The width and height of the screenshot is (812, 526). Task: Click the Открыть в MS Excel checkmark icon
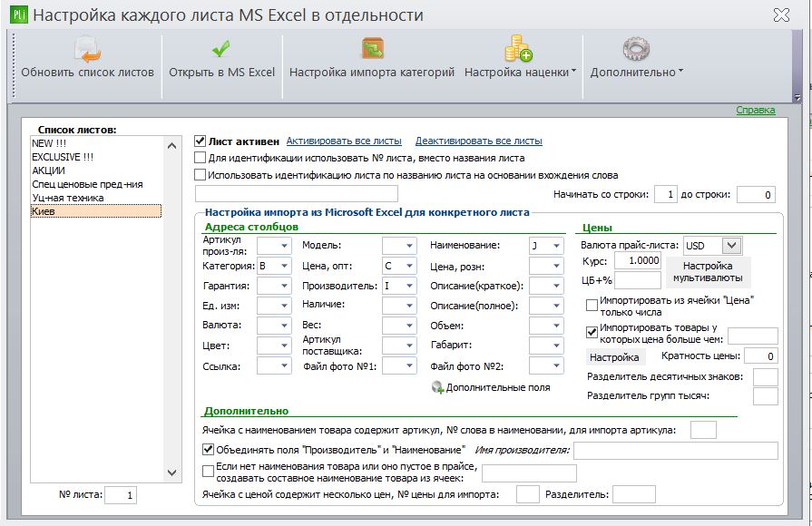221,49
